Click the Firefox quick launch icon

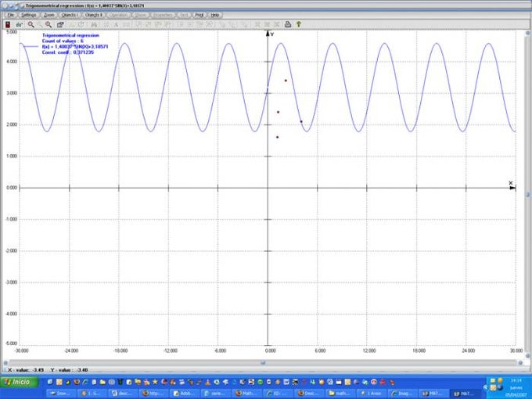tap(77, 382)
